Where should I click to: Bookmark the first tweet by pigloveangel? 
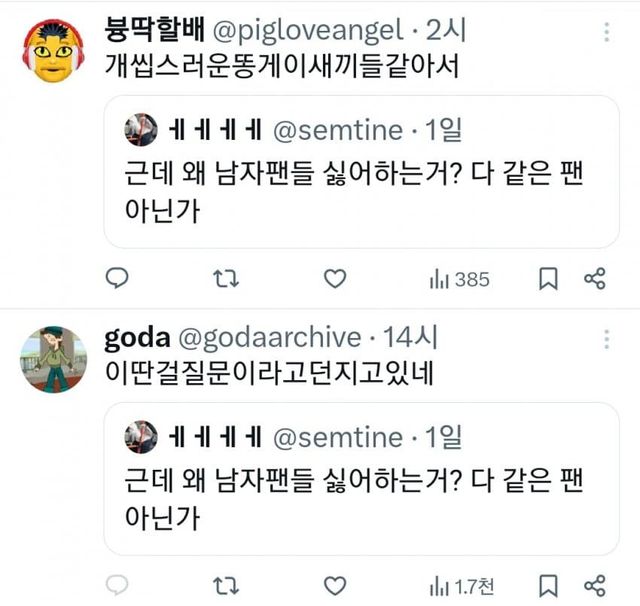pos(548,279)
